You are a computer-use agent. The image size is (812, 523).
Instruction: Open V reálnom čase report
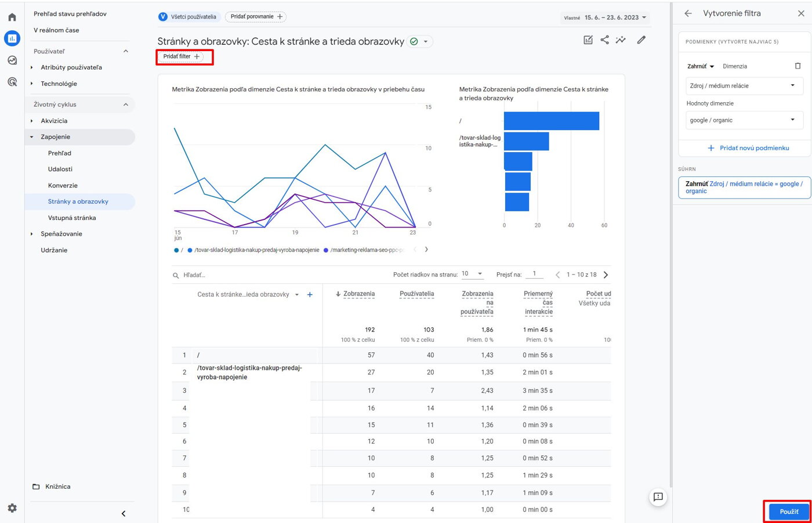(x=56, y=30)
